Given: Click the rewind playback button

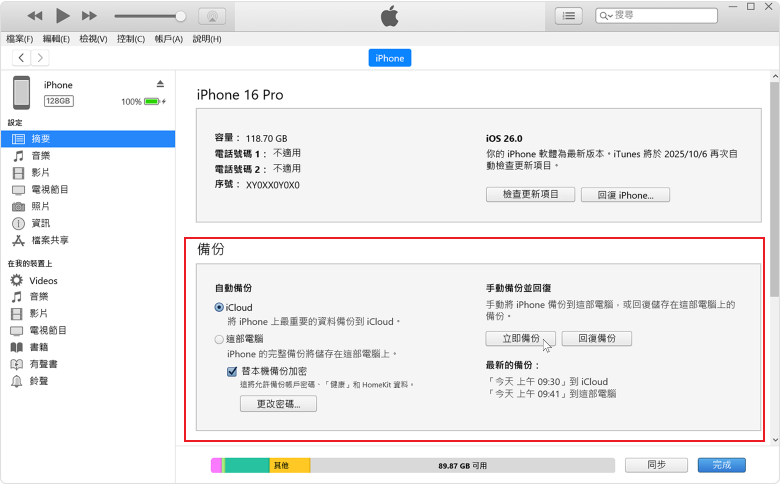Looking at the screenshot, I should [35, 16].
